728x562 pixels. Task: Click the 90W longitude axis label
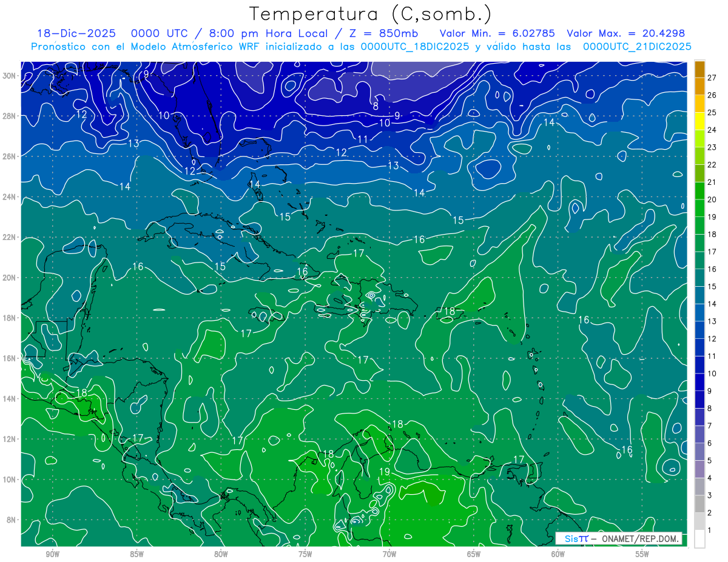pos(53,554)
